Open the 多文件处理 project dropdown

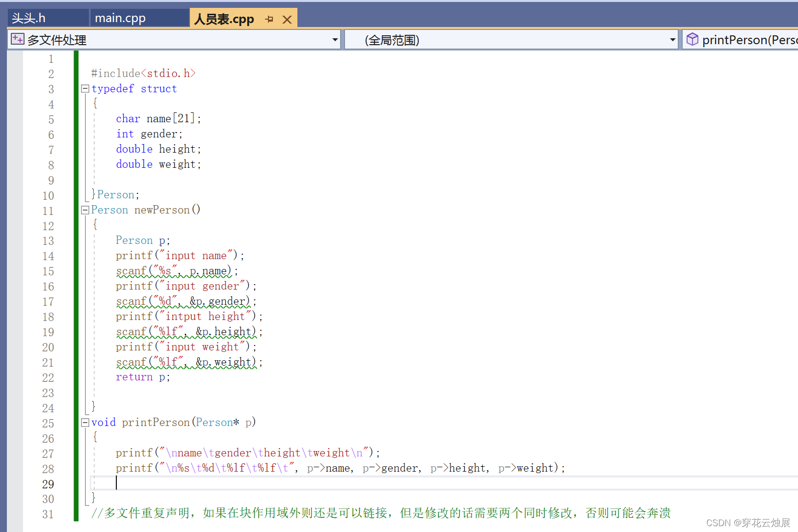pyautogui.click(x=335, y=40)
